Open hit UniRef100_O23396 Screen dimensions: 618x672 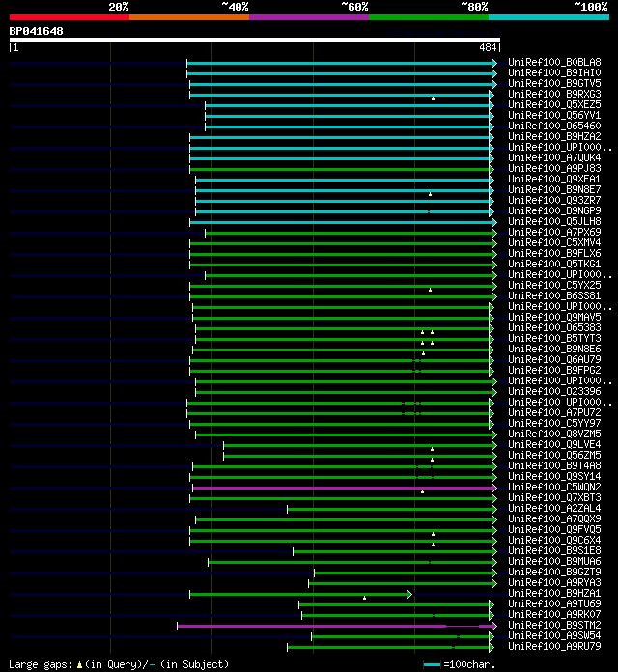tap(554, 391)
